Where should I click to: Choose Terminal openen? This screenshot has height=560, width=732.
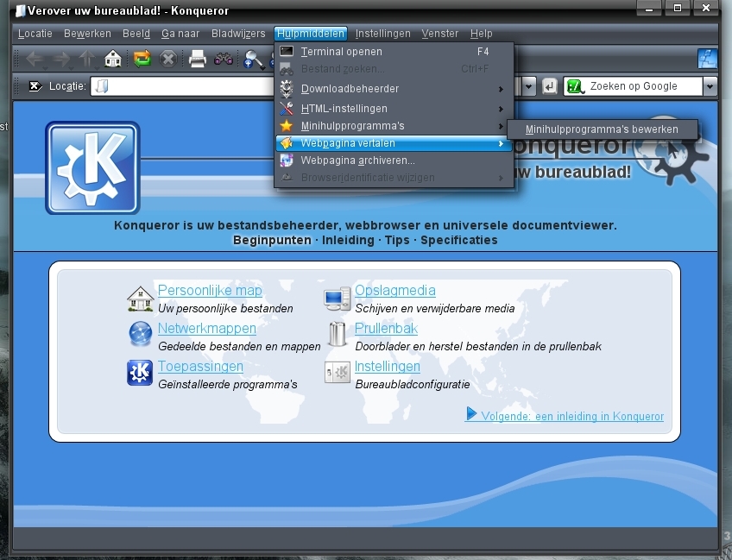click(394, 52)
